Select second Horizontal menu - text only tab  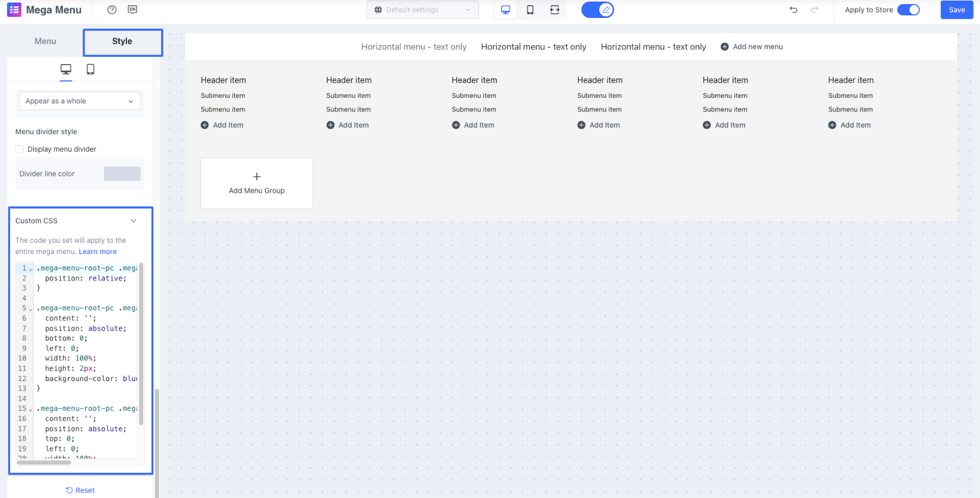pyautogui.click(x=534, y=47)
